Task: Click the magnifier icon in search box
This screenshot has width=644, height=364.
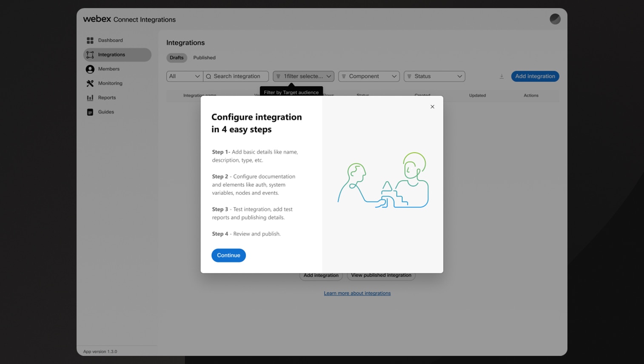Action: tap(208, 77)
